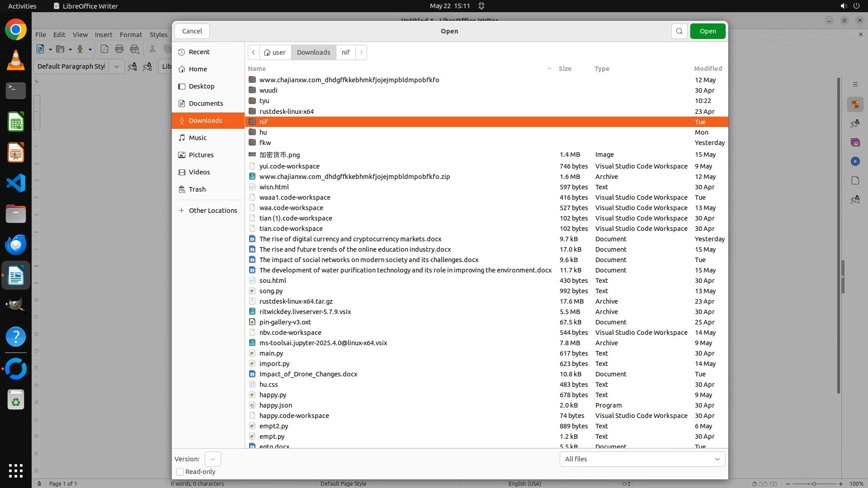868x488 pixels.
Task: Expand the All files filter dropdown
Action: pyautogui.click(x=642, y=459)
